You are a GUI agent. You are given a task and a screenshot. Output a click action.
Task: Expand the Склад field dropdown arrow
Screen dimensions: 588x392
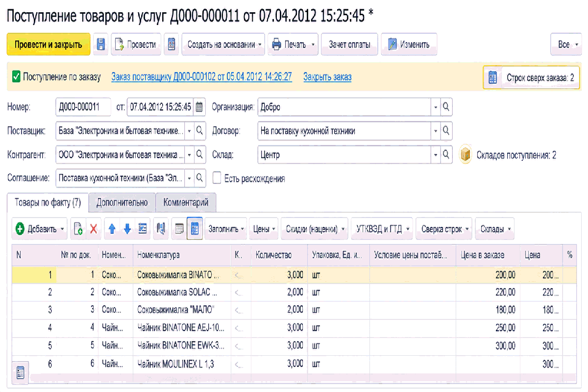click(x=436, y=155)
